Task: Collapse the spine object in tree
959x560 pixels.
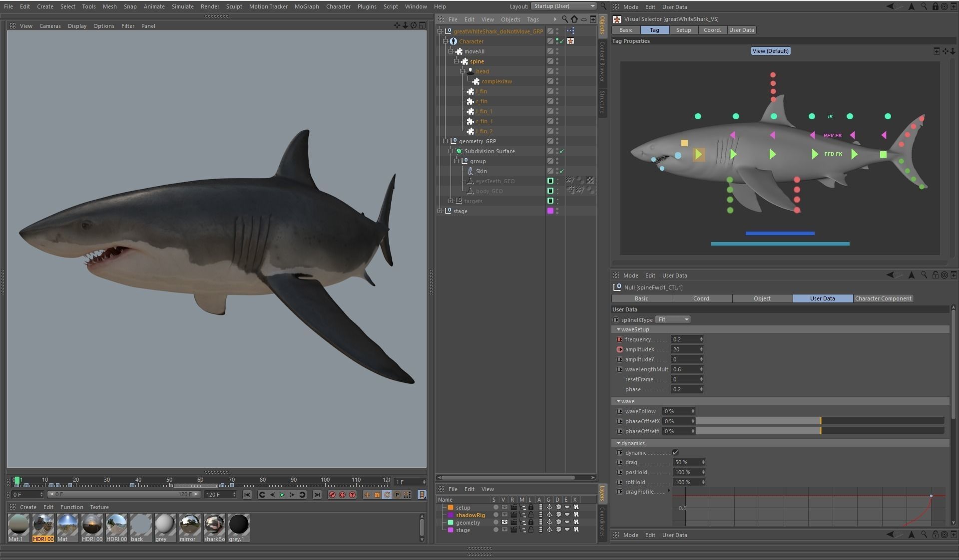Action: click(457, 61)
